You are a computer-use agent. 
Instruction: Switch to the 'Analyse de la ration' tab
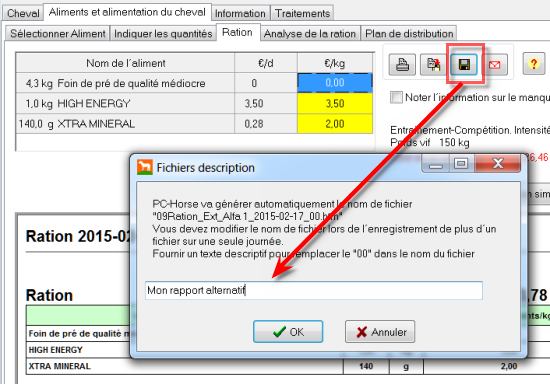[310, 33]
